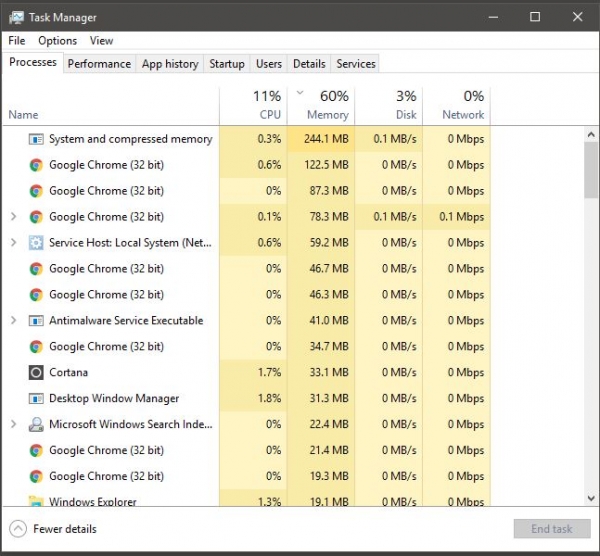Switch to the Performance tab
The height and width of the screenshot is (556, 600).
pos(99,64)
